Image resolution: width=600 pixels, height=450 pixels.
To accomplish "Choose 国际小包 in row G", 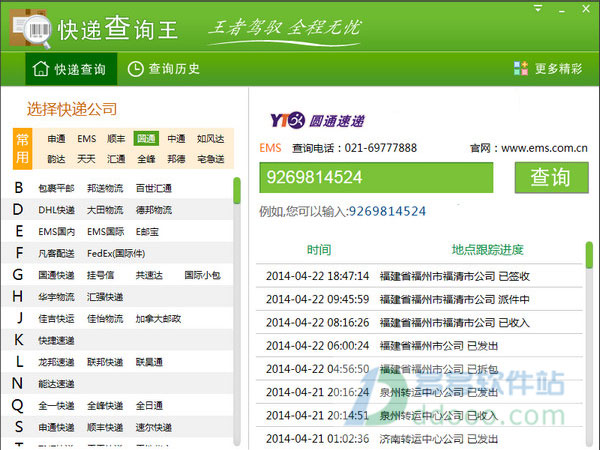I will pos(202,276).
